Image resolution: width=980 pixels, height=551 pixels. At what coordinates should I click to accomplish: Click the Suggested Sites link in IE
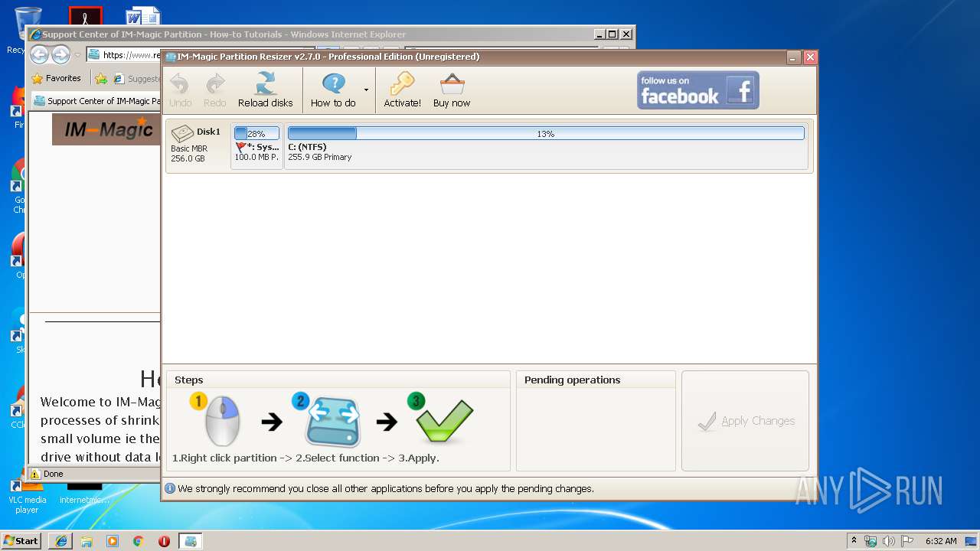click(x=138, y=78)
